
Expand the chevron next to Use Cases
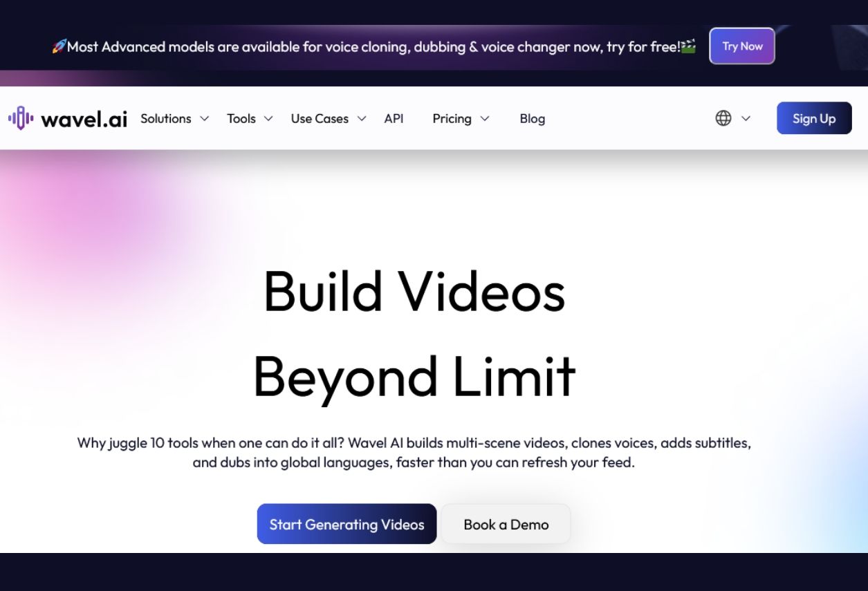click(362, 119)
